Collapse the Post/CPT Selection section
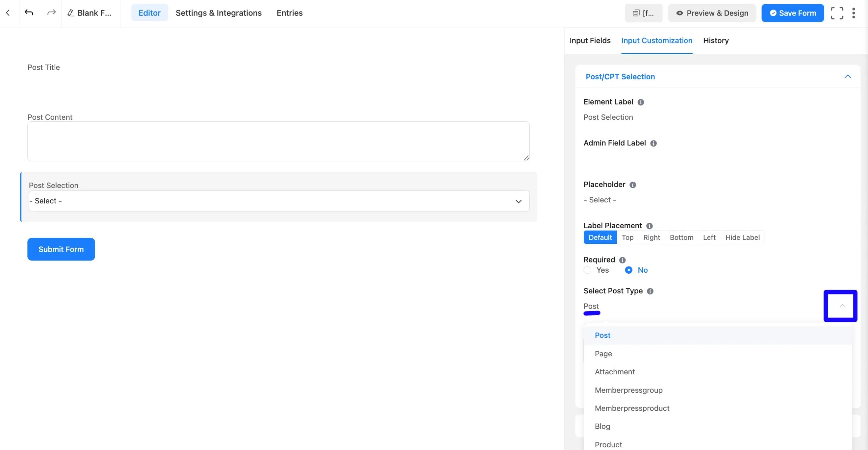Screen dimensions: 868x450 tap(847, 77)
